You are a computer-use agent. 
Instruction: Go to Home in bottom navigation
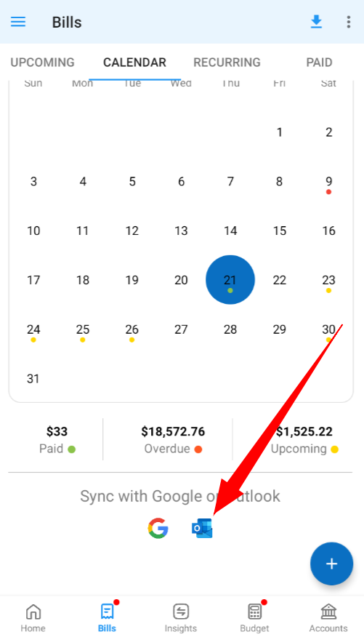pos(33,617)
